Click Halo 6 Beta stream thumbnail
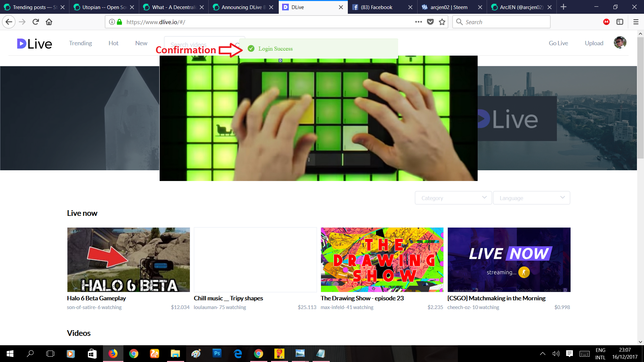Image resolution: width=644 pixels, height=362 pixels. pyautogui.click(x=128, y=260)
